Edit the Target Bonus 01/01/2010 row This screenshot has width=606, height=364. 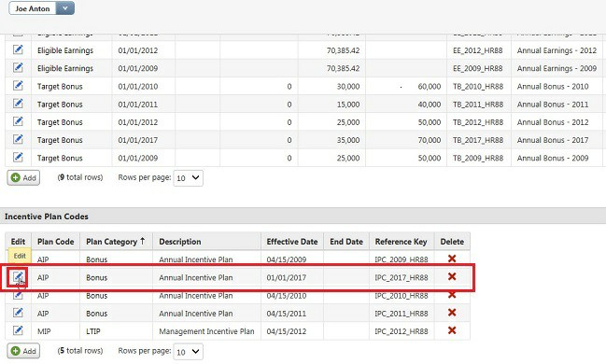point(18,85)
